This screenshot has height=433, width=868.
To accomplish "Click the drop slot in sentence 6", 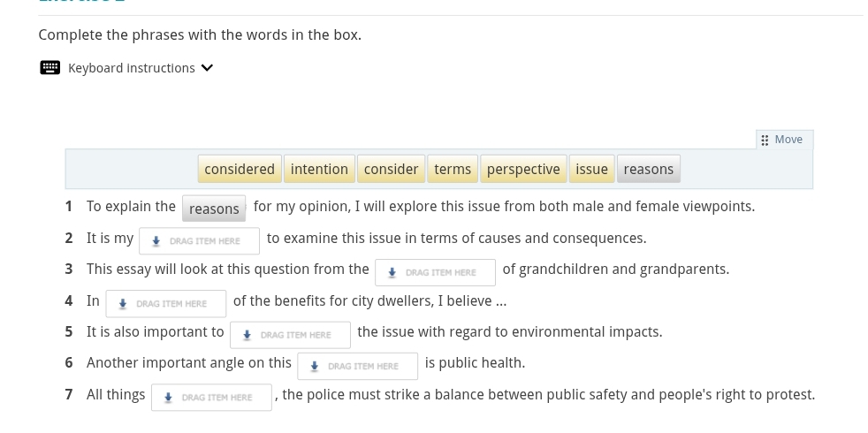I will click(x=357, y=366).
